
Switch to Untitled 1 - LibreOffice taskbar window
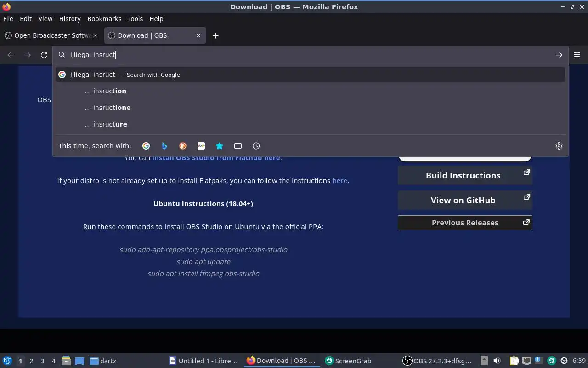[204, 361]
